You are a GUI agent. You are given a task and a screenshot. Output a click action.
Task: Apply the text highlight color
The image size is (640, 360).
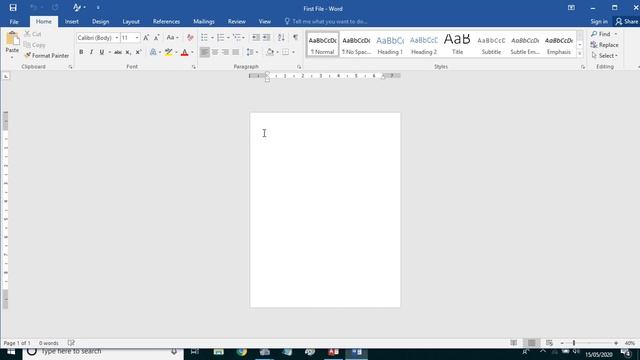(x=168, y=52)
